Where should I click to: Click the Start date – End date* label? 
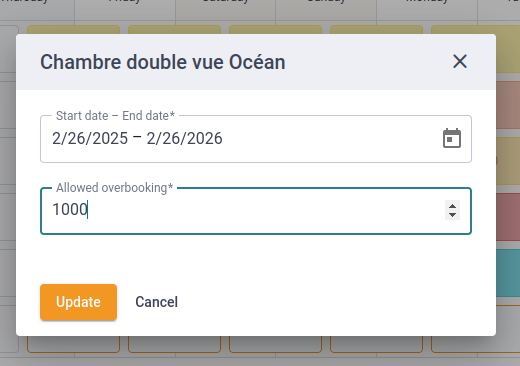pos(115,116)
